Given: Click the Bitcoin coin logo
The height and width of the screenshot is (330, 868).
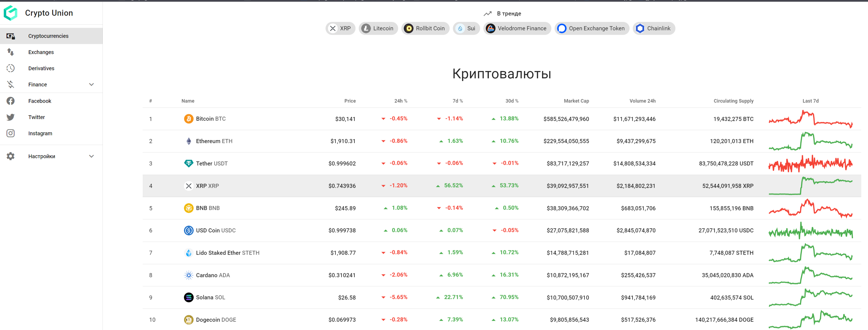Looking at the screenshot, I should pos(189,119).
